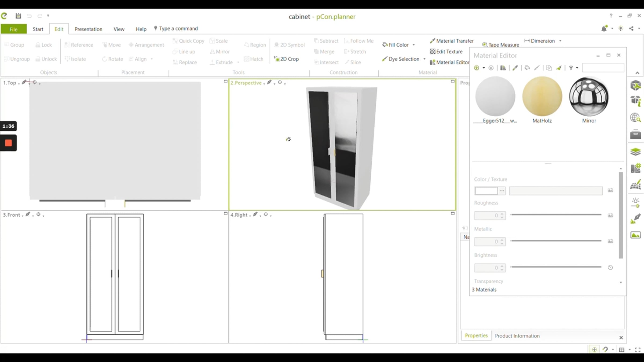Load a Roughness map image
Screen dimensions: 644x362
610,215
